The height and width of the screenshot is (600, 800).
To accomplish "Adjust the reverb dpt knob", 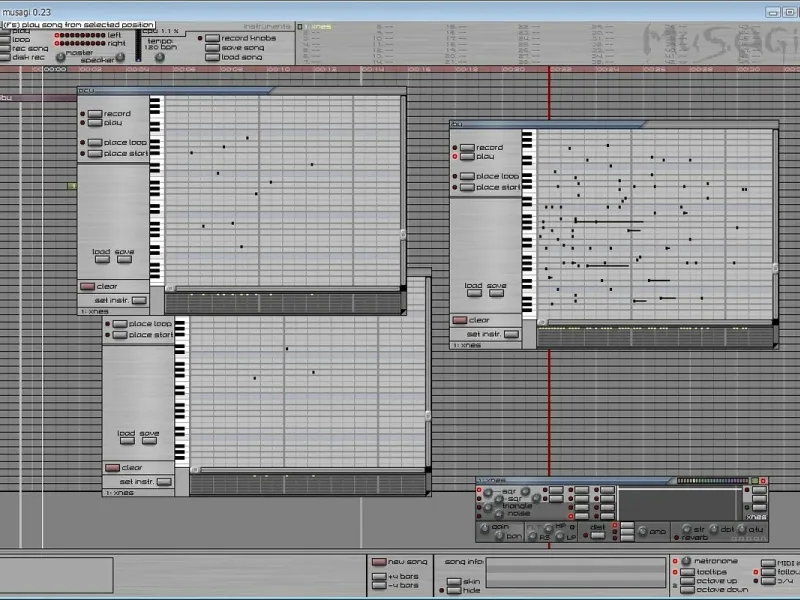I will (x=714, y=529).
